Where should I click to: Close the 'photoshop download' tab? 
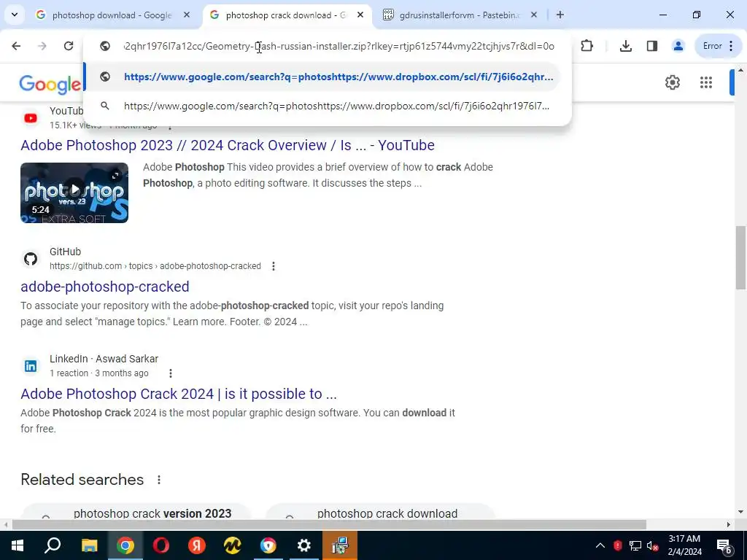(x=187, y=15)
